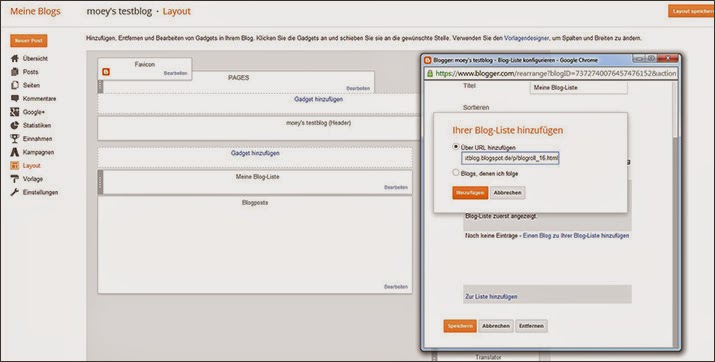This screenshot has height=362, width=715.
Task: Click the Titel field with Meine Blog-Liste
Action: point(578,88)
